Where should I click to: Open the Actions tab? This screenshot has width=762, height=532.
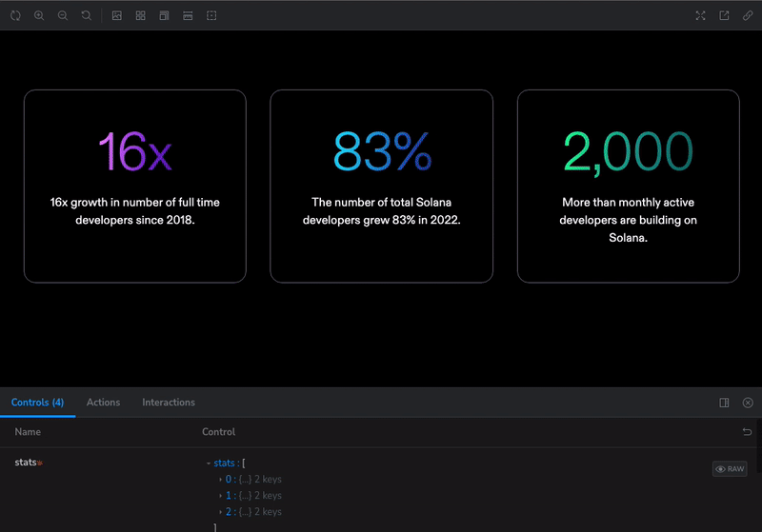[x=103, y=403]
